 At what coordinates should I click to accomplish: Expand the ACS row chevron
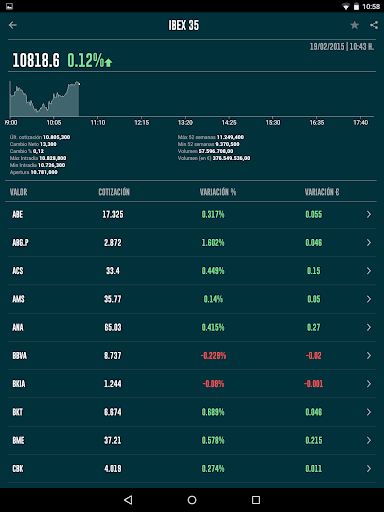tap(369, 271)
